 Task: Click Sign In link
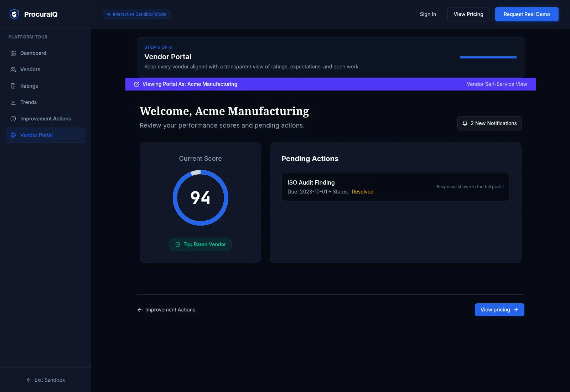click(x=428, y=14)
